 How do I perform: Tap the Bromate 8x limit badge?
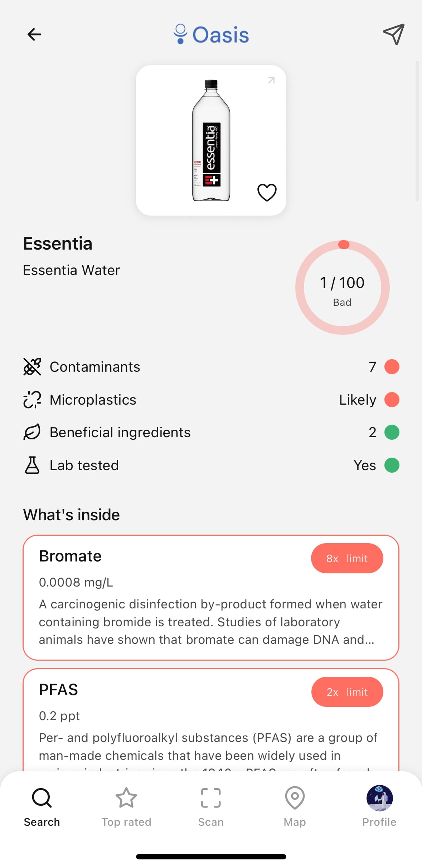click(x=347, y=558)
